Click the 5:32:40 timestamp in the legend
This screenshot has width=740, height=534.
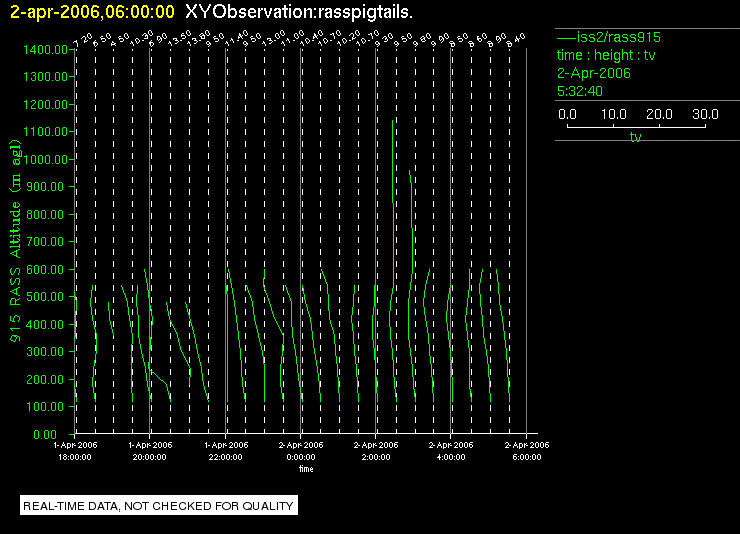(578, 91)
